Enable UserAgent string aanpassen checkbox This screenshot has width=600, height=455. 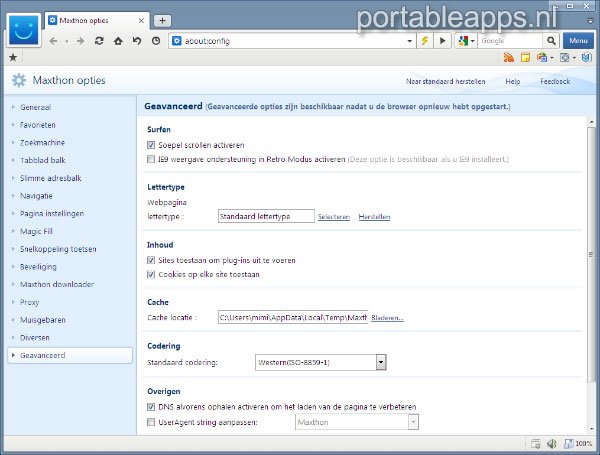151,422
